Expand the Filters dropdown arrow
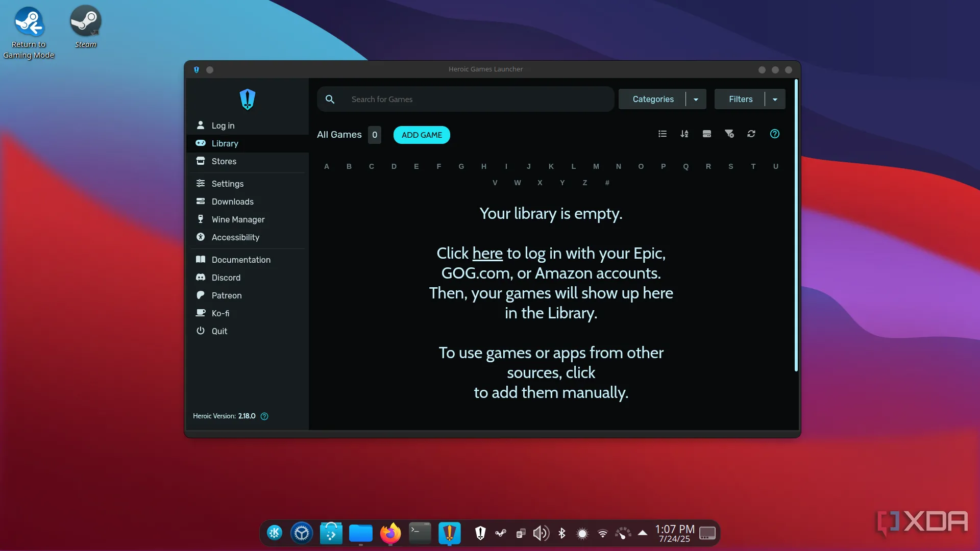This screenshot has height=551, width=980. [775, 99]
